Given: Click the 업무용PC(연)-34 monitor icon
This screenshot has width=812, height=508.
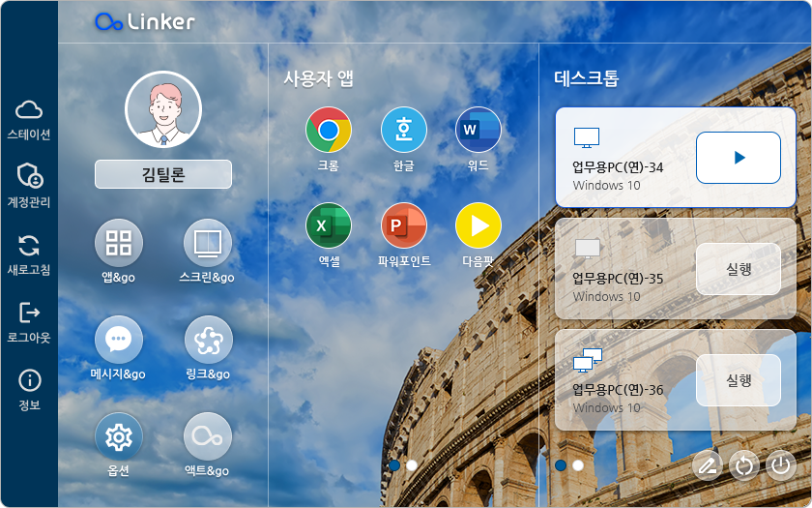Looking at the screenshot, I should point(587,137).
